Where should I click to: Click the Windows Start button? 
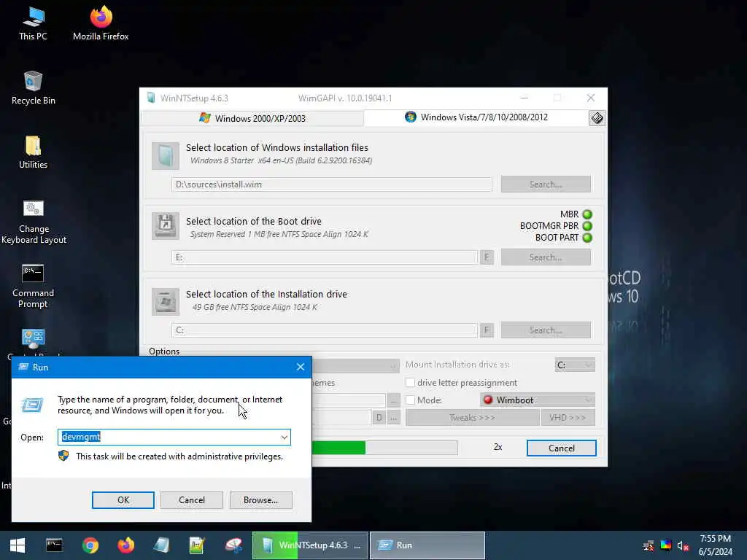[x=18, y=545]
